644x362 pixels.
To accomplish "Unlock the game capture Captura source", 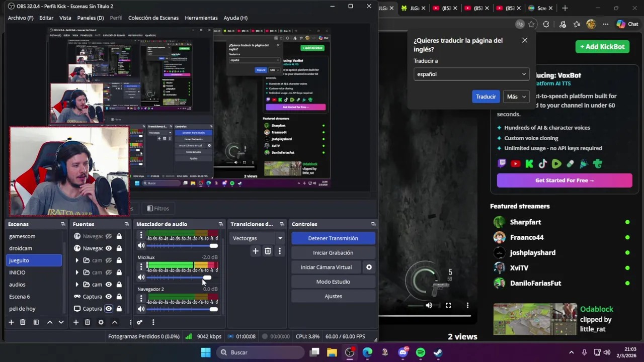I will [119, 297].
